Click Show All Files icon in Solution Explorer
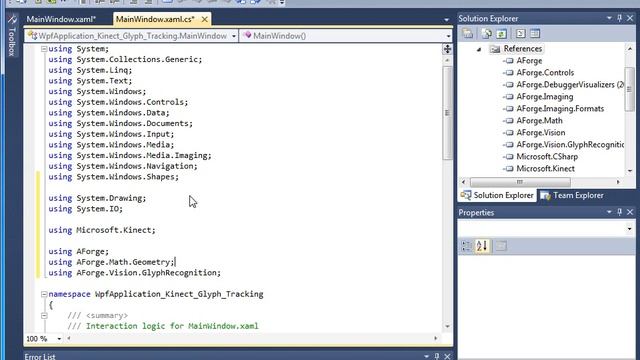640x360 pixels. pos(487,34)
